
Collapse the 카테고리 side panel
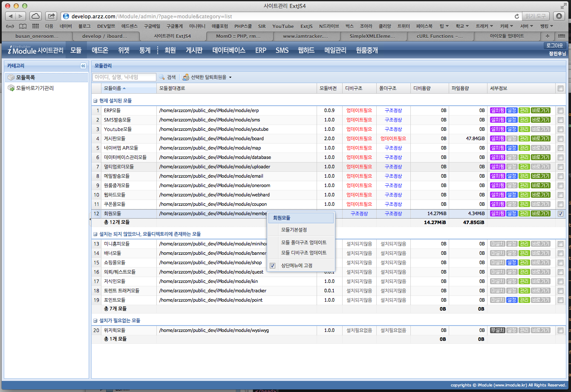(83, 66)
